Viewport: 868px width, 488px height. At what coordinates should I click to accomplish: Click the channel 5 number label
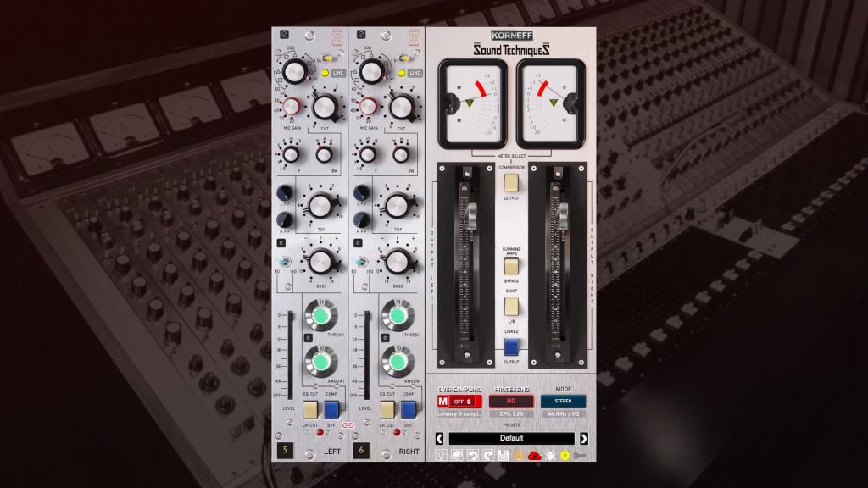285,451
